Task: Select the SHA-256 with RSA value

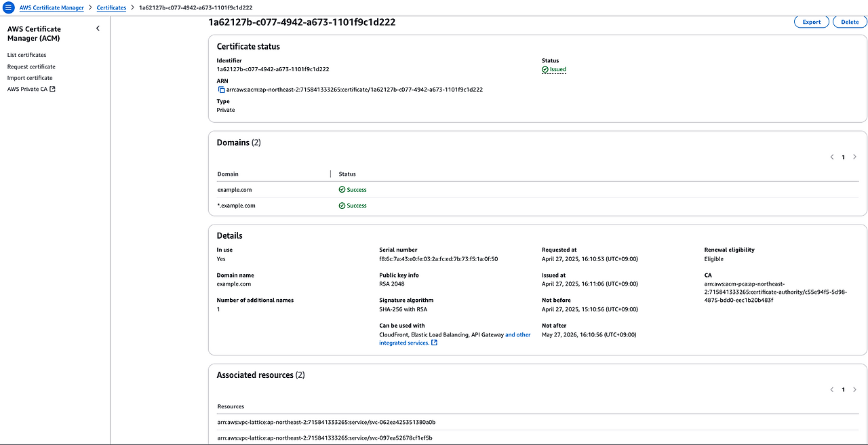Action: [x=403, y=309]
